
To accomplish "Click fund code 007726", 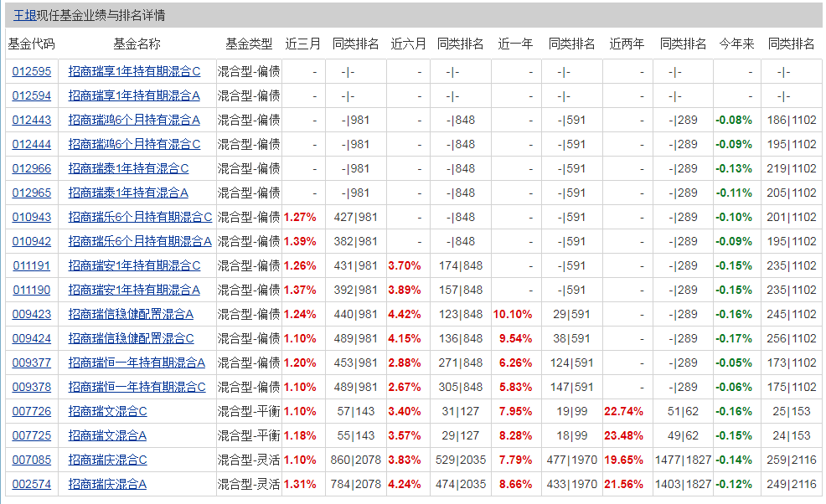I will tap(32, 412).
